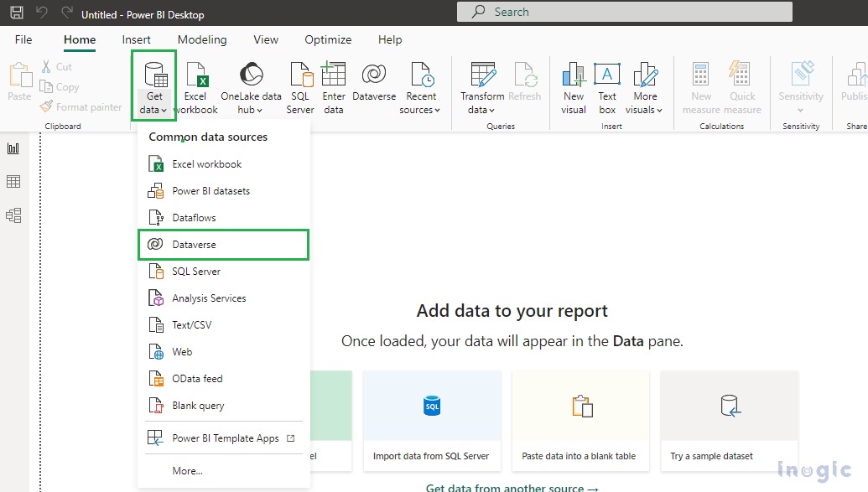Switch to the Modeling ribbon tab
Image resolution: width=868 pixels, height=492 pixels.
point(202,39)
